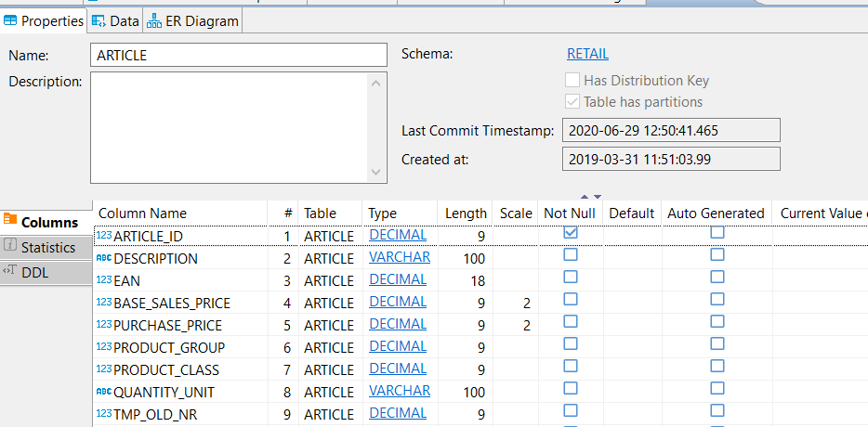This screenshot has width=868, height=427.
Task: Click inside the Description text area
Action: pyautogui.click(x=229, y=127)
